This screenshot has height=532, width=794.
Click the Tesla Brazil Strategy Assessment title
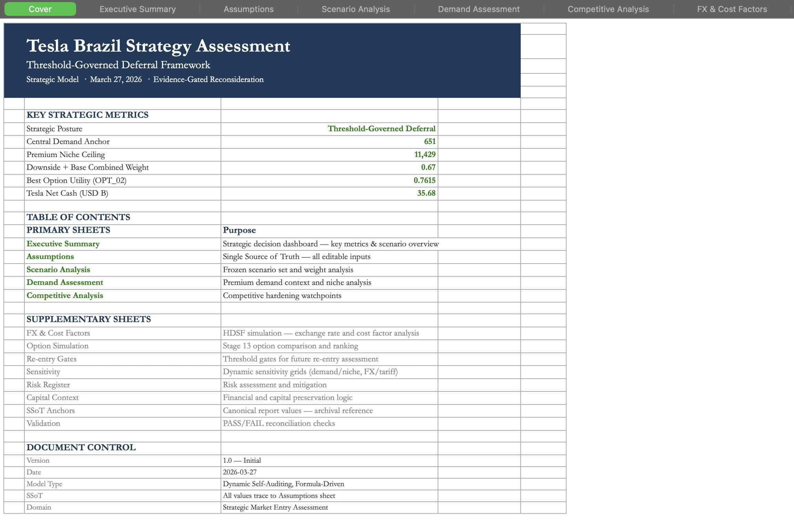click(158, 46)
